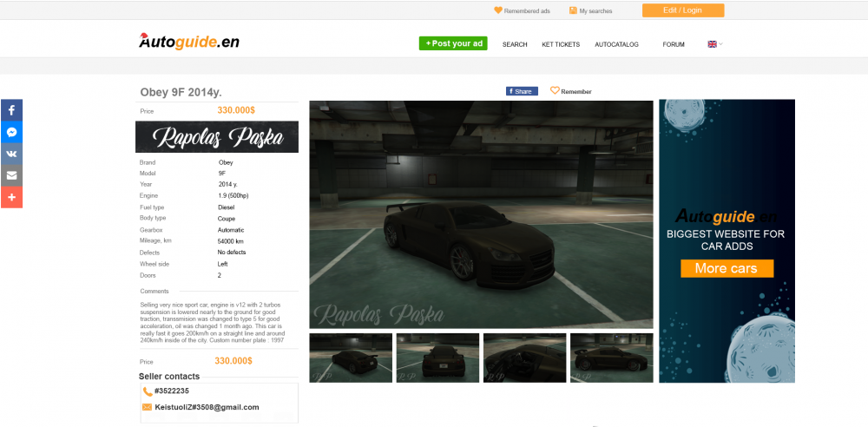
Task: Select the third thumbnail showing car interior
Action: coord(525,358)
